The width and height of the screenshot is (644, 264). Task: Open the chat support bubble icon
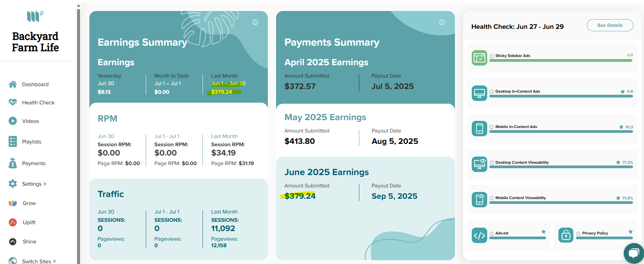click(633, 253)
